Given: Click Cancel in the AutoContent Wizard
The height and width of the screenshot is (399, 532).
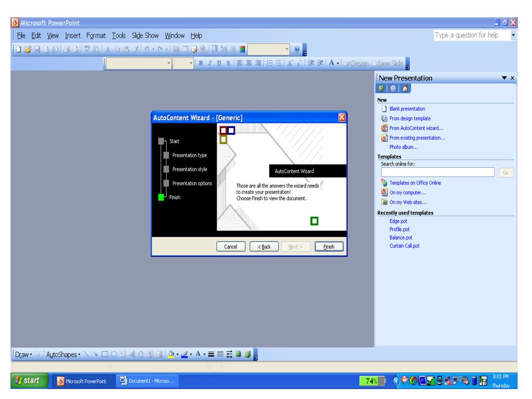Looking at the screenshot, I should point(231,247).
